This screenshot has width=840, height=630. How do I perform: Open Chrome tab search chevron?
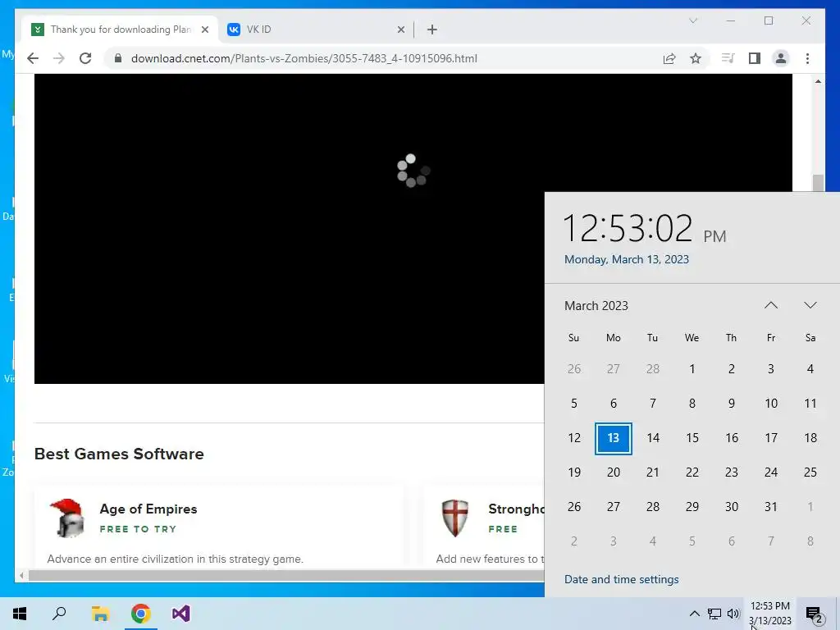(692, 21)
